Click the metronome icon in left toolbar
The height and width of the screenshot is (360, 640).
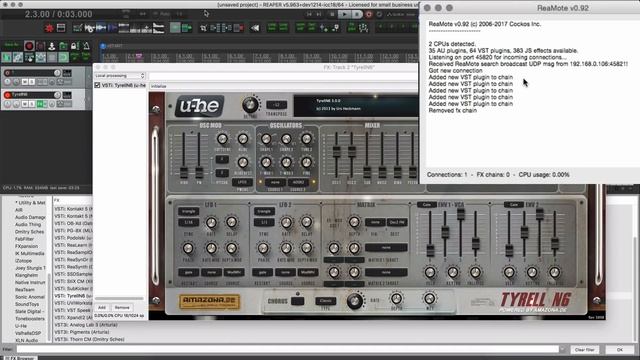[x=86, y=46]
